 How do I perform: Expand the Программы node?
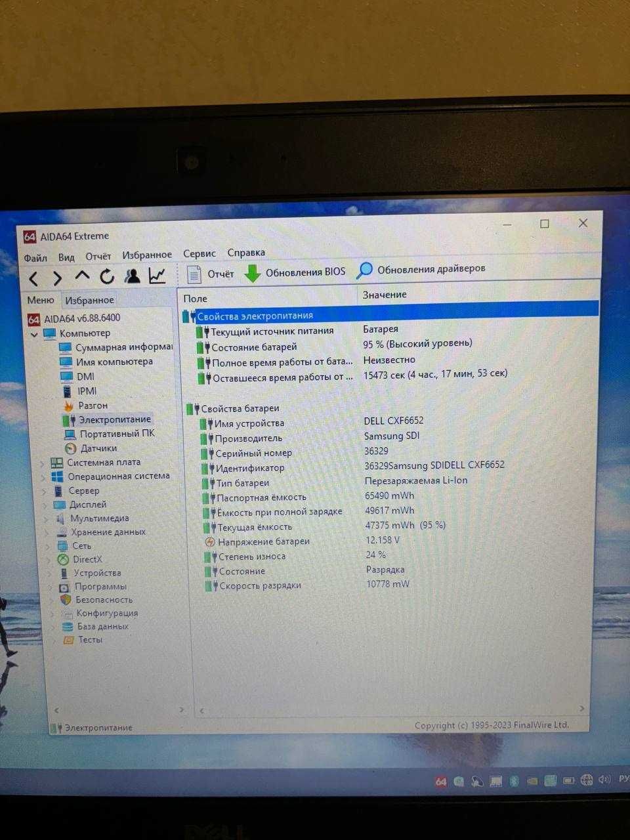[x=51, y=587]
